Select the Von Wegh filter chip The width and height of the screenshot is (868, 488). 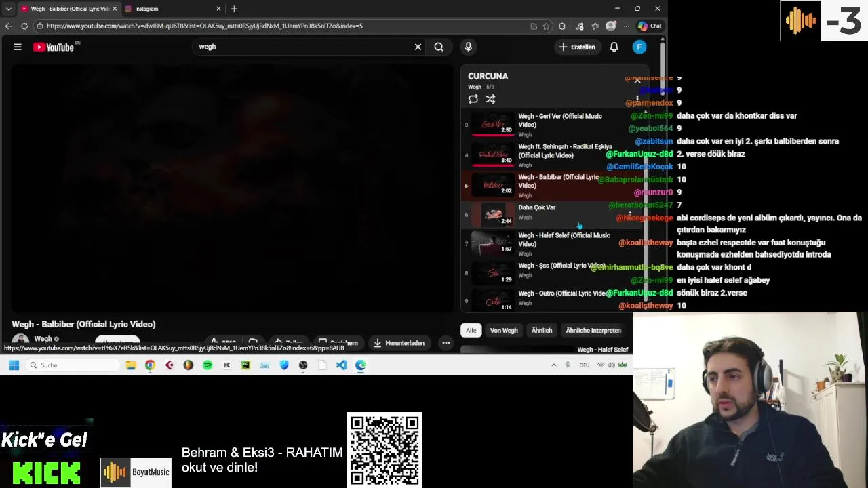[x=504, y=330]
